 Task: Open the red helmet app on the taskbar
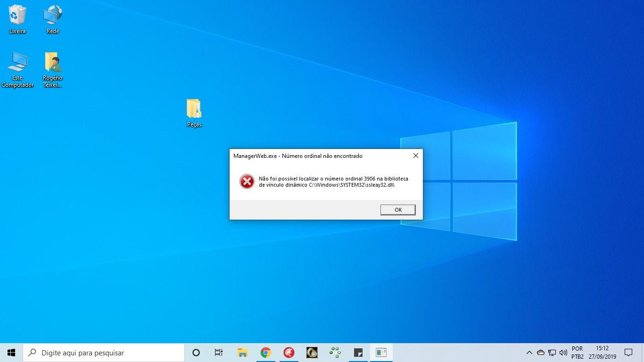pos(289,353)
